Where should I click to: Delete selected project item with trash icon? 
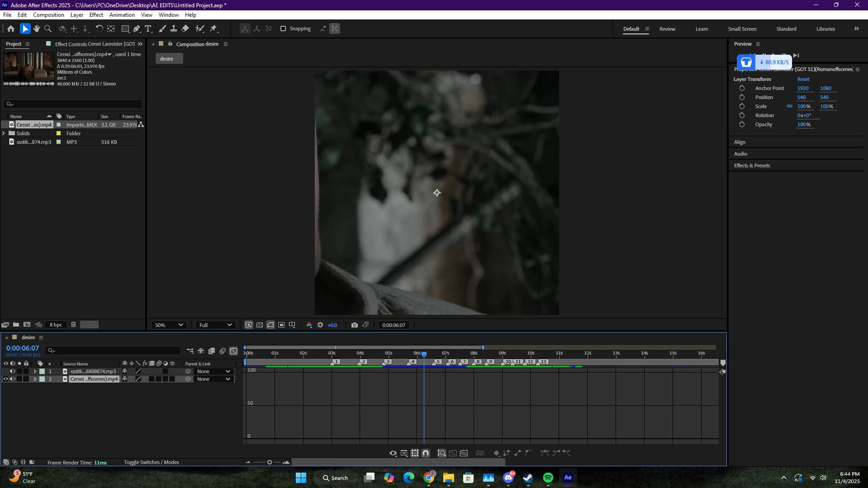coord(73,325)
